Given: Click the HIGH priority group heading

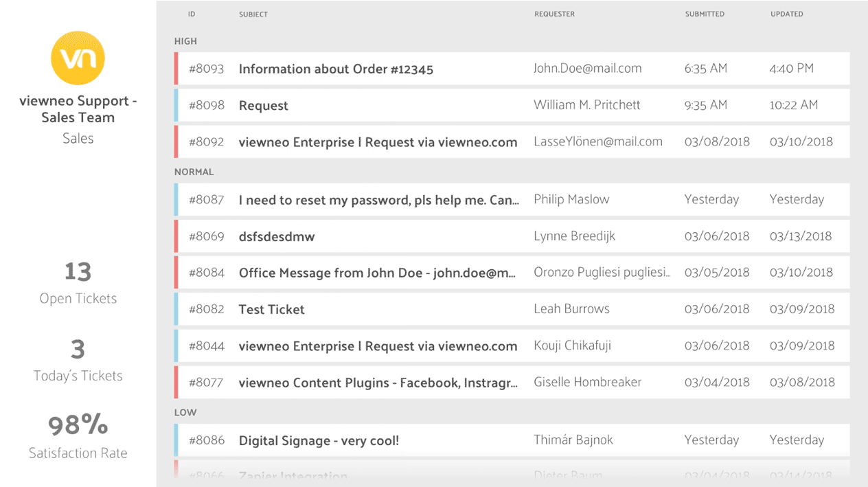Looking at the screenshot, I should click(x=185, y=41).
